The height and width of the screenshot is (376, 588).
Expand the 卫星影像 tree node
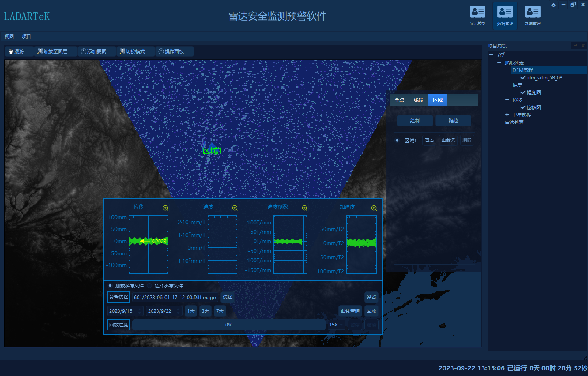[x=507, y=115]
